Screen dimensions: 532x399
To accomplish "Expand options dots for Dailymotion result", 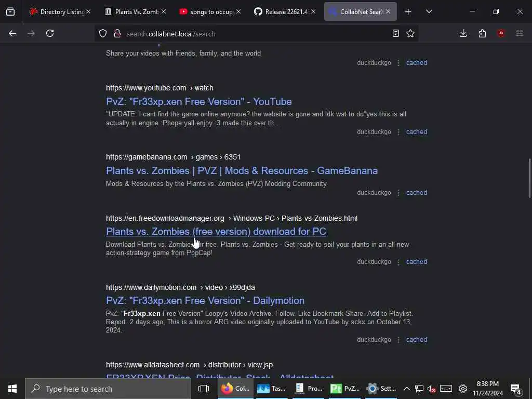I will 398,340.
